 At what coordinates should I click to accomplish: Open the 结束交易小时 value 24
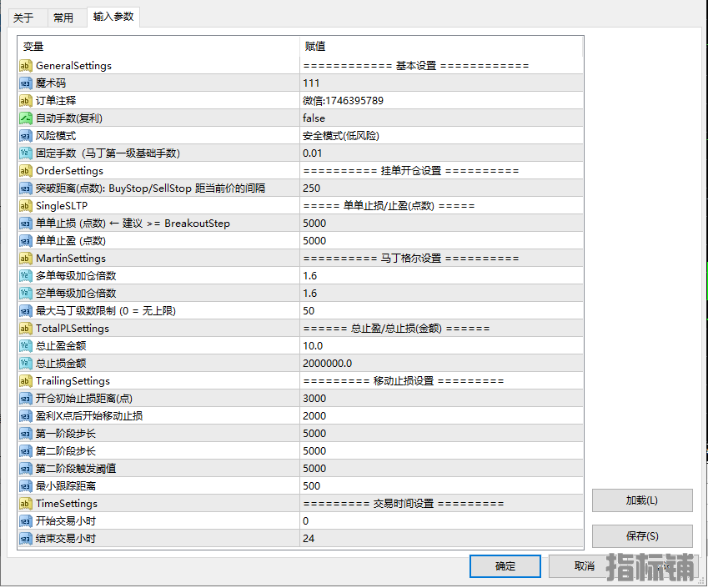pos(375,538)
